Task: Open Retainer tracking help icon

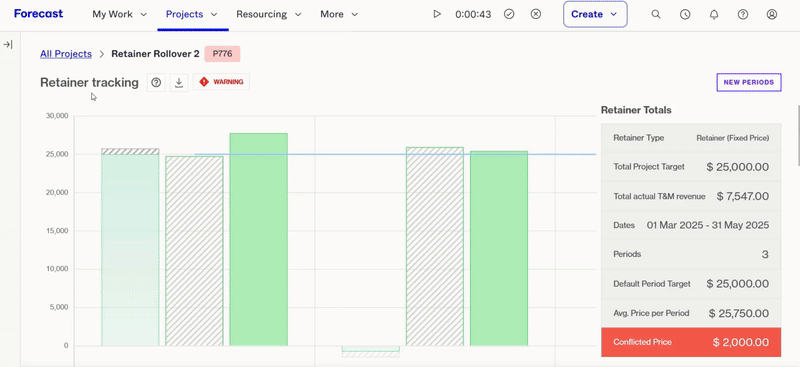Action: [x=156, y=82]
